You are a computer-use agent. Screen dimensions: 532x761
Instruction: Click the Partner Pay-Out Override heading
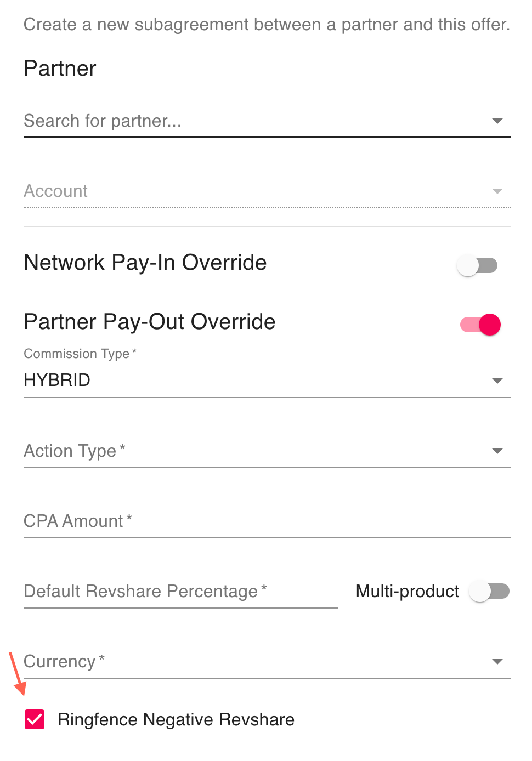(x=149, y=322)
